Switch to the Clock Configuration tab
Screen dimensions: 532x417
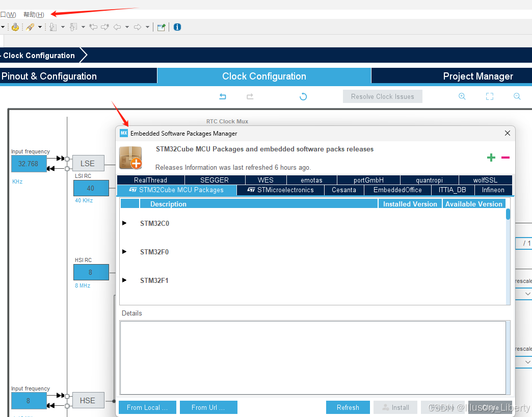click(x=264, y=76)
